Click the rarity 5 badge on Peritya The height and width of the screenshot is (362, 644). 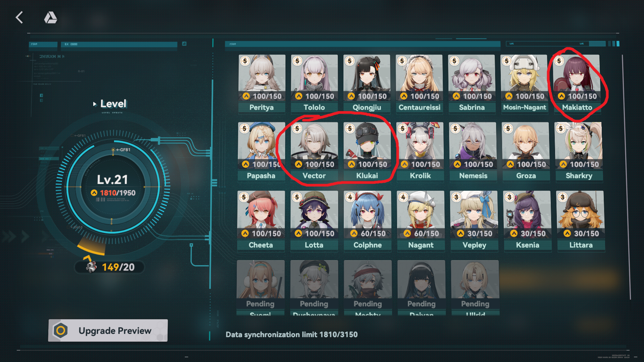245,61
